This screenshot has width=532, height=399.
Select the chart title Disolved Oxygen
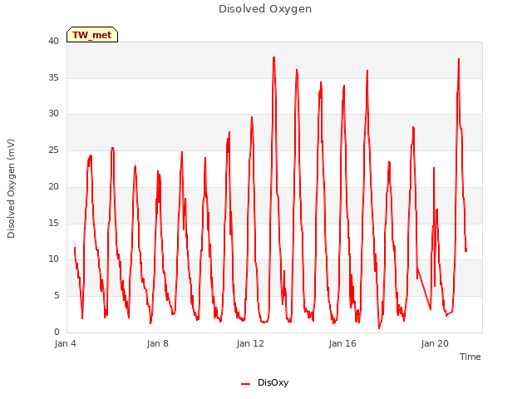click(x=265, y=9)
